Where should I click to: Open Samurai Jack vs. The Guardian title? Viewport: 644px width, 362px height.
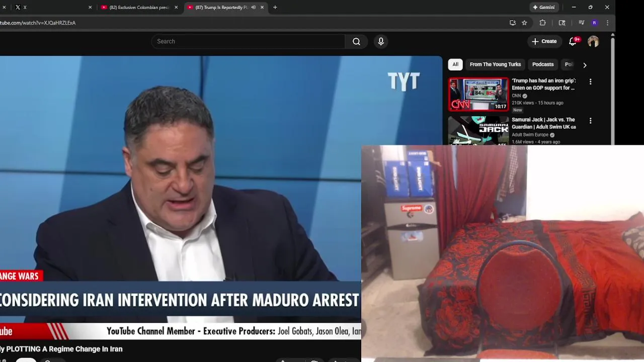tap(543, 123)
